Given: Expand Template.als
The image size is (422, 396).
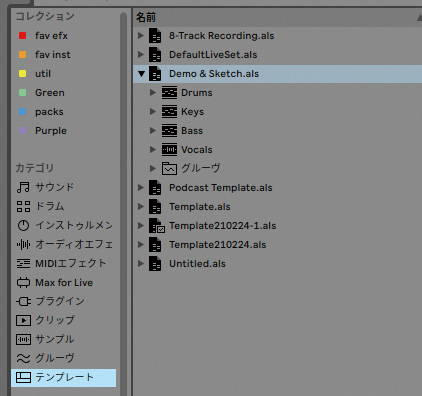Looking at the screenshot, I should tap(141, 206).
